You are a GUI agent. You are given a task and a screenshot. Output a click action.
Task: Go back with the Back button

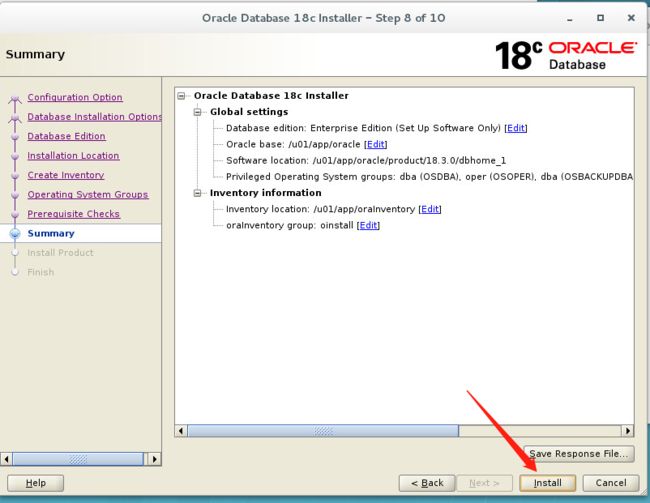(427, 483)
